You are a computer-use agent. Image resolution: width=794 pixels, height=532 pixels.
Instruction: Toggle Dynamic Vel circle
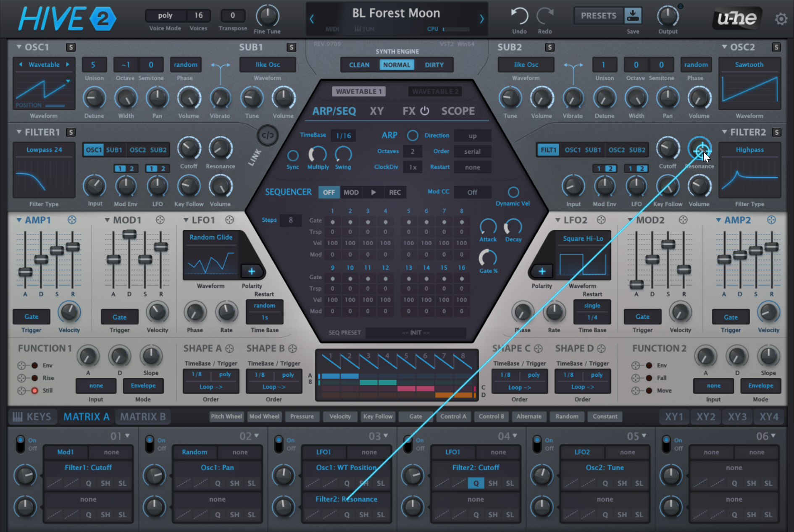pyautogui.click(x=513, y=192)
